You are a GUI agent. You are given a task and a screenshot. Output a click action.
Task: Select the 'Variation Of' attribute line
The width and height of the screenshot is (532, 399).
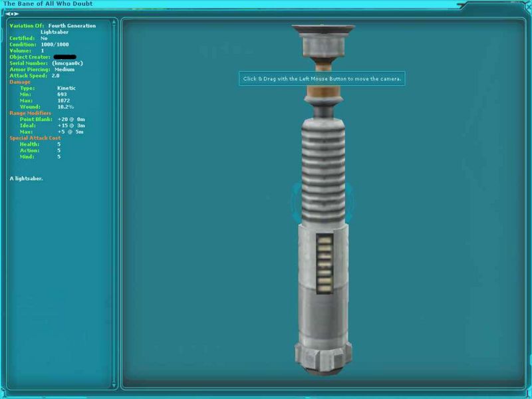(53, 26)
